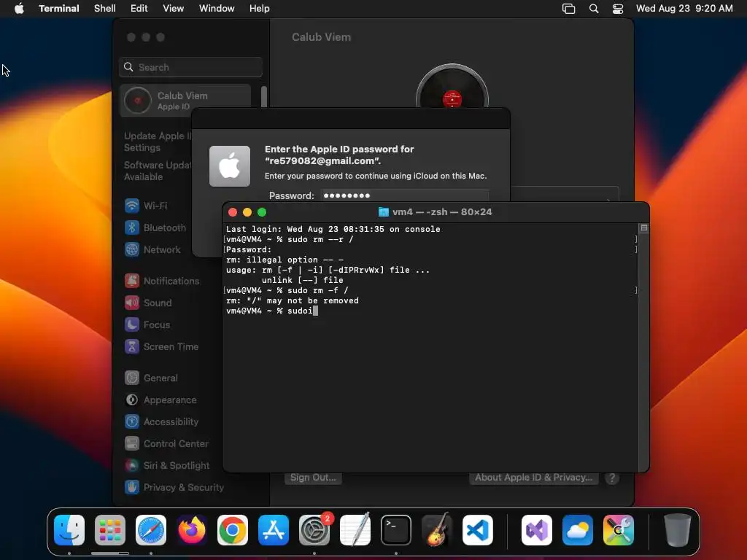Image resolution: width=747 pixels, height=560 pixels.
Task: Open System Settings dock icon with badge
Action: click(314, 530)
